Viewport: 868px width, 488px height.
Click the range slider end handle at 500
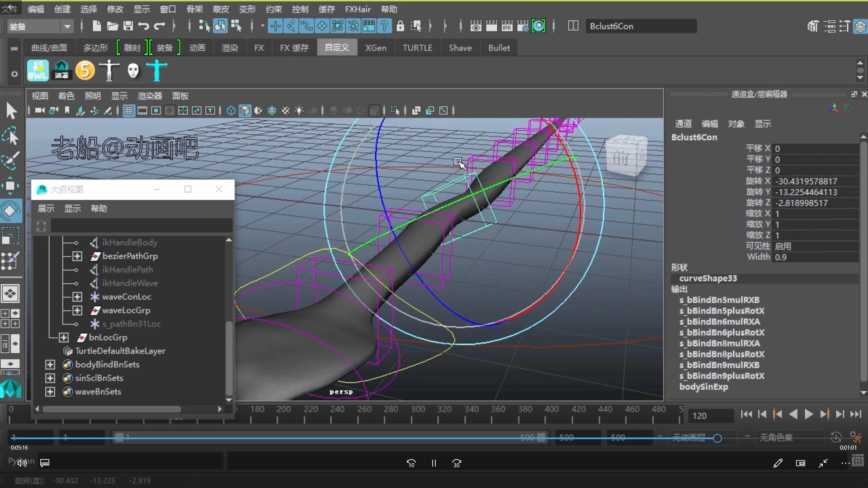tap(541, 437)
